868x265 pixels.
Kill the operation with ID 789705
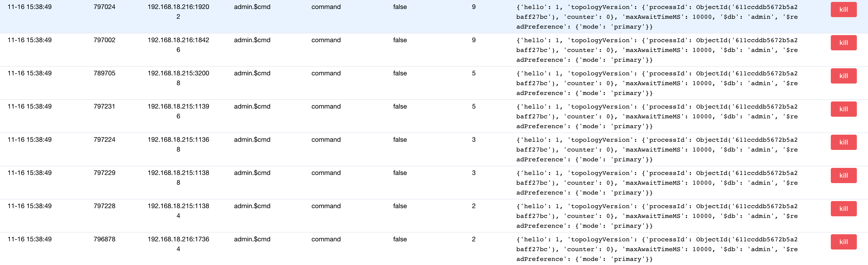click(x=843, y=76)
